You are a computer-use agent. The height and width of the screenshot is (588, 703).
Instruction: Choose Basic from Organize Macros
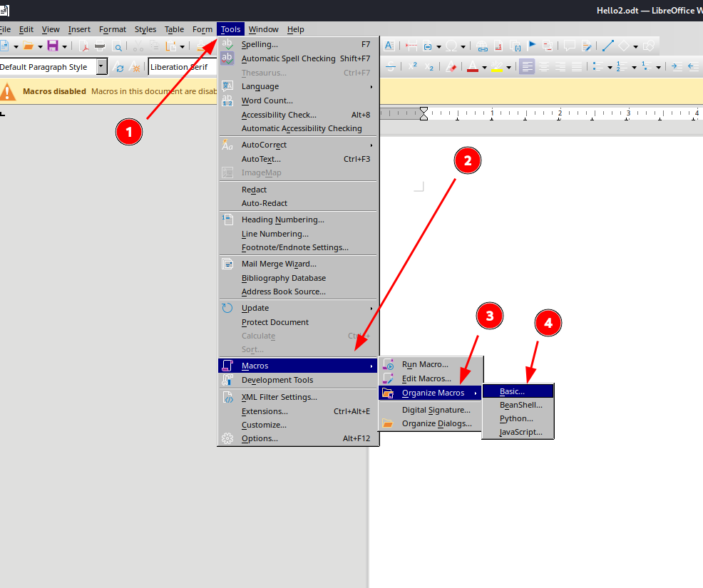point(518,392)
